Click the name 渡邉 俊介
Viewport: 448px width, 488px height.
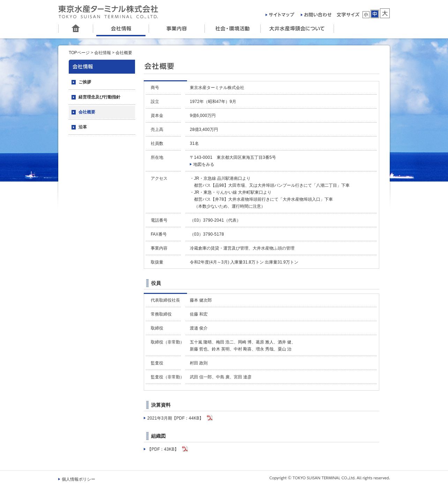pos(199,328)
